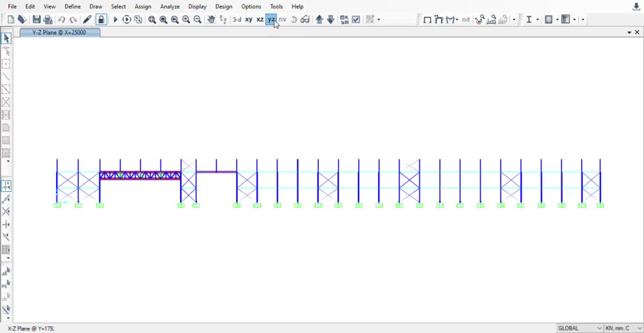Click the concrete frame design icon
The width and height of the screenshot is (644, 333).
pos(549,19)
